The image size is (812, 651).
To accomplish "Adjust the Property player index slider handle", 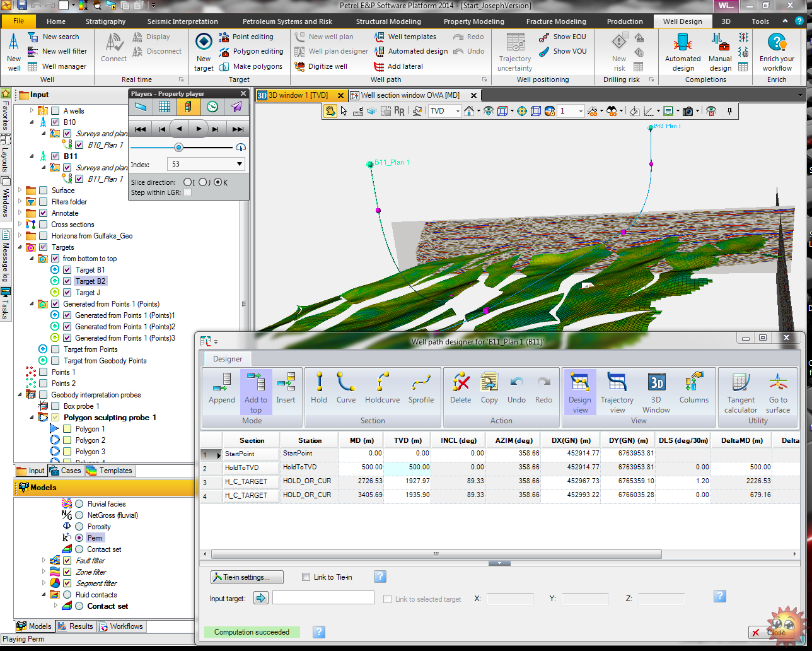I will click(178, 147).
